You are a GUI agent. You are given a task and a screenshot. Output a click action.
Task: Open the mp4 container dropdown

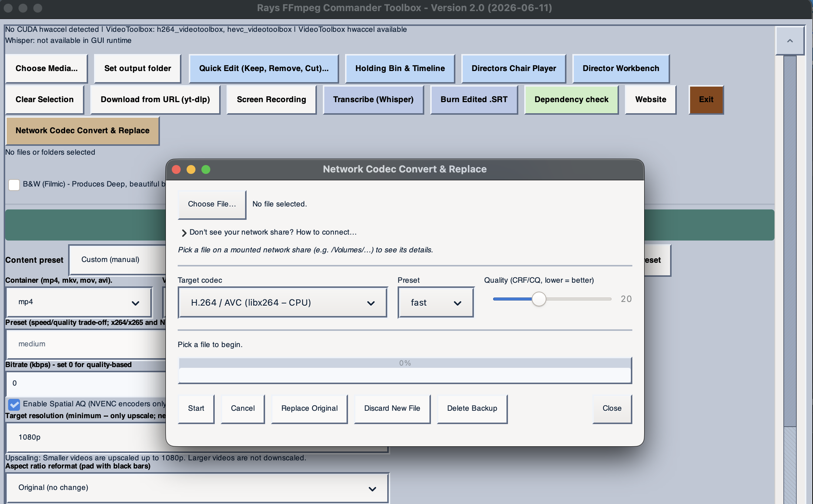point(79,302)
